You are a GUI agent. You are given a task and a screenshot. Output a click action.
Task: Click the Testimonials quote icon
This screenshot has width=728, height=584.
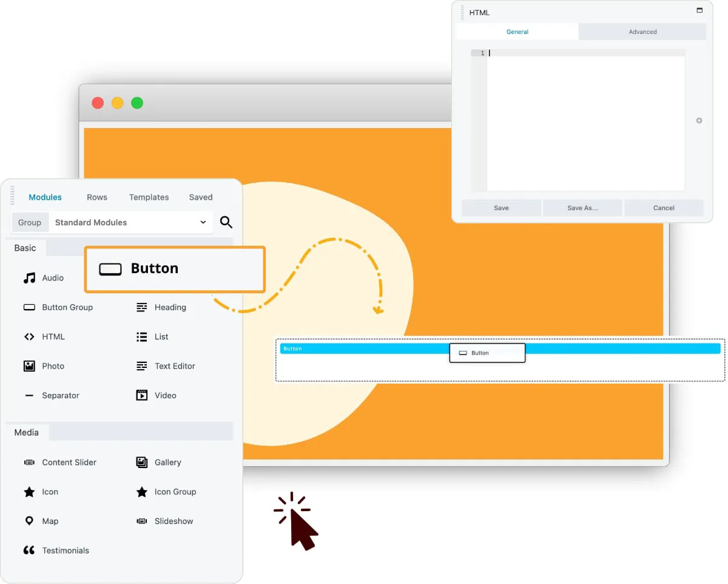pyautogui.click(x=29, y=550)
